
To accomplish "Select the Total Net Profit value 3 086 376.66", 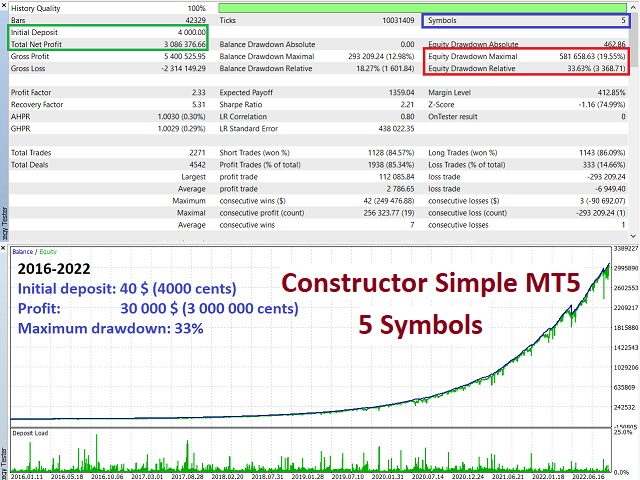I will 185,44.
